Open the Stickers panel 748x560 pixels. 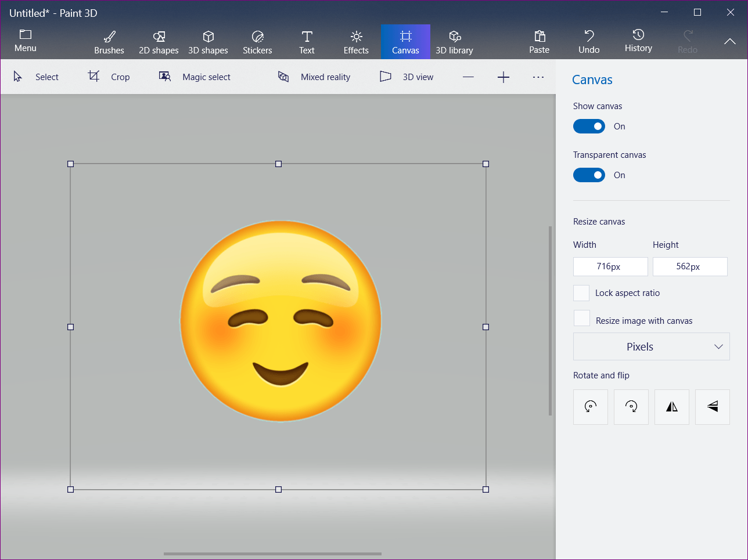coord(257,42)
